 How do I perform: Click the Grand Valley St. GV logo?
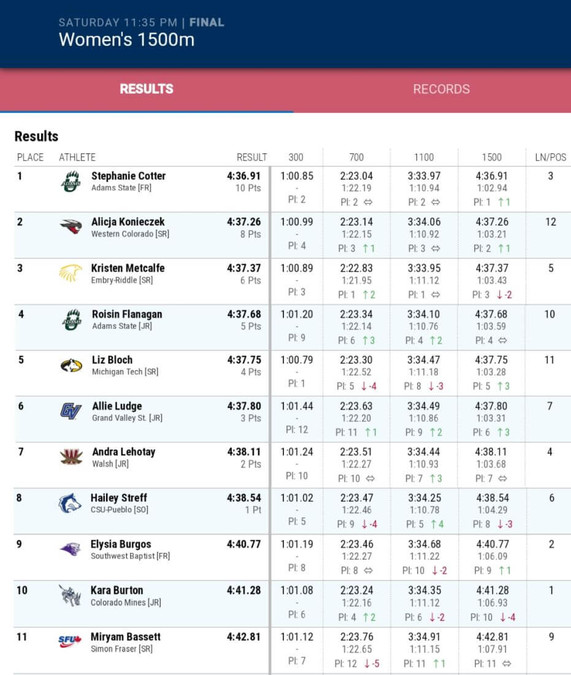pos(71,411)
